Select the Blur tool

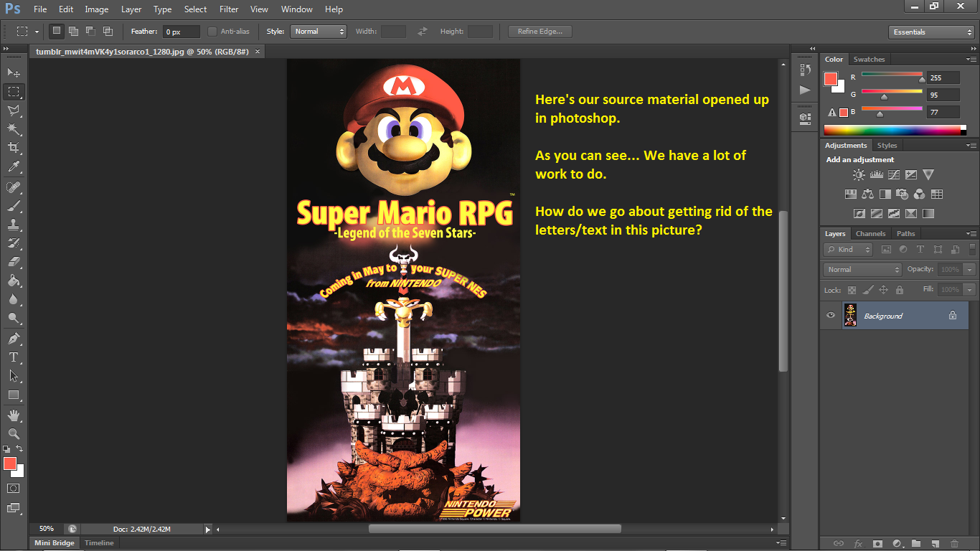coord(14,299)
